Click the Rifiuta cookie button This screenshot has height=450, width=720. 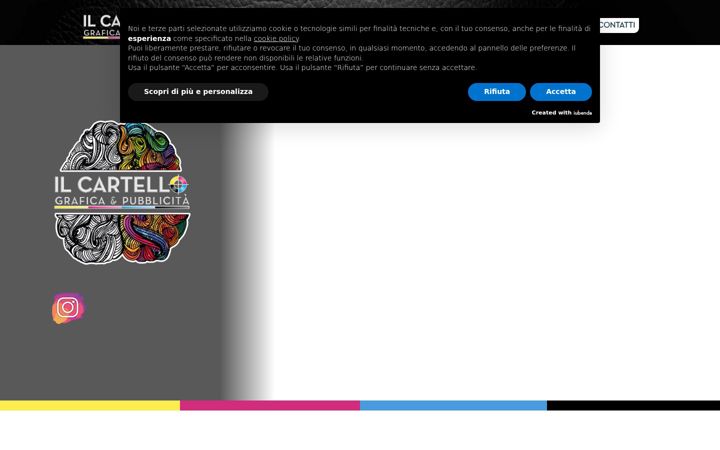(497, 92)
